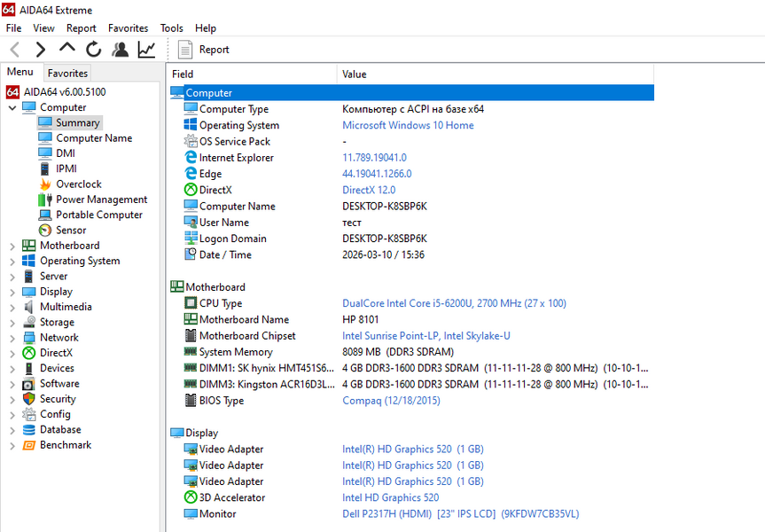
Task: Click the Multimedia speaker icon
Action: point(28,307)
